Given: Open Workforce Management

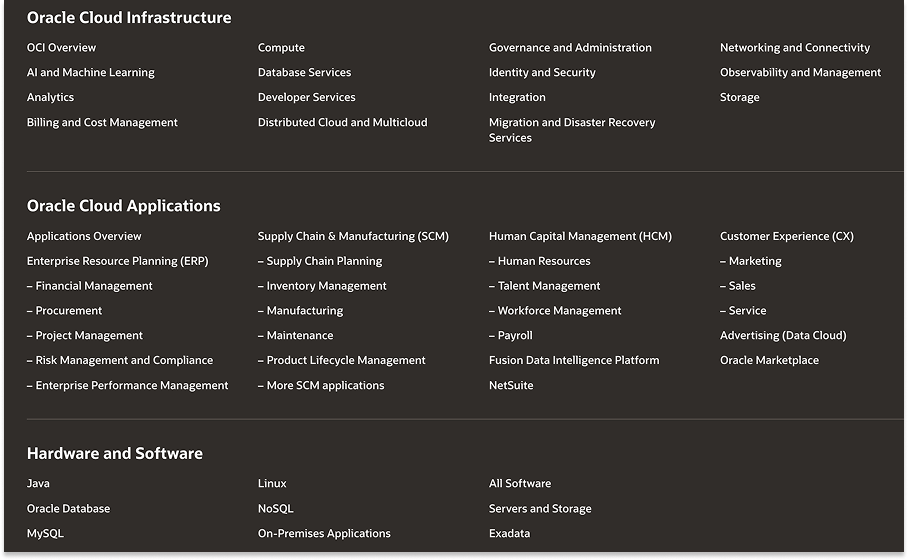Looking at the screenshot, I should pyautogui.click(x=555, y=310).
